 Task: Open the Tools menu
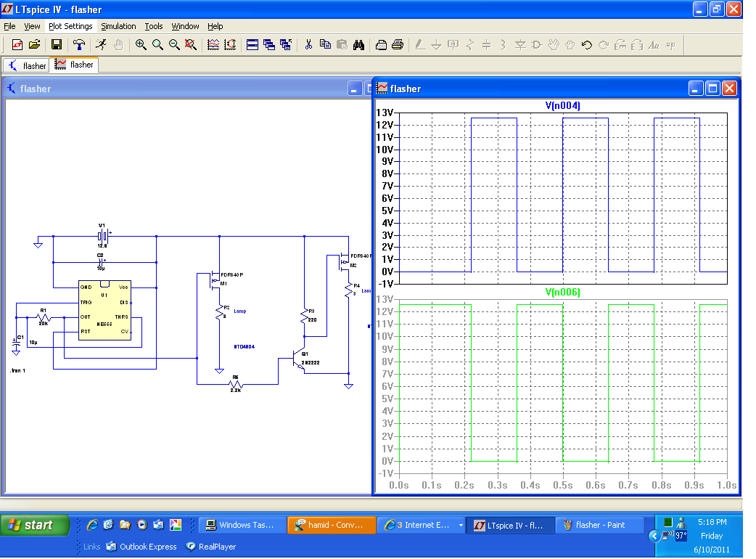[x=154, y=26]
